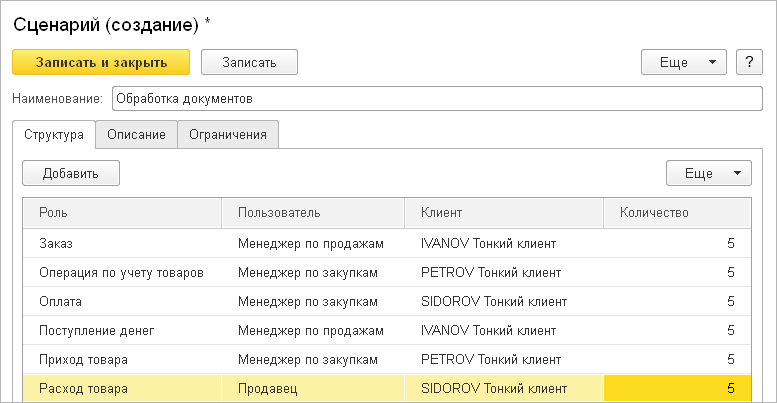Open the top 'Еще' dropdown menu
This screenshot has width=777, height=403.
coord(683,62)
